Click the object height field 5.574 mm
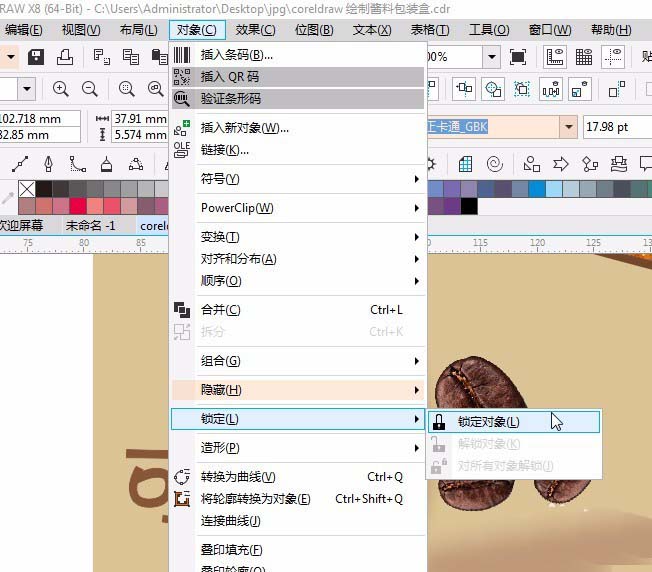The image size is (652, 572). (x=140, y=135)
